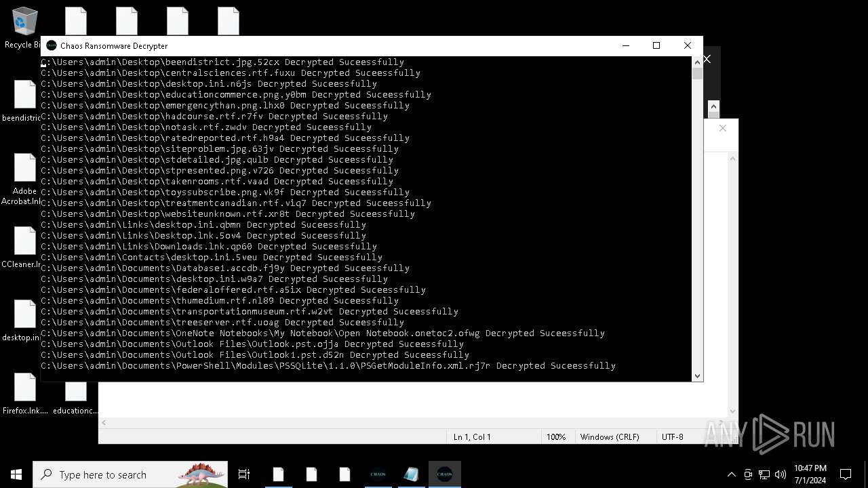The image size is (868, 488).
Task: Open the Recycle Bin desktop icon
Action: (x=23, y=28)
